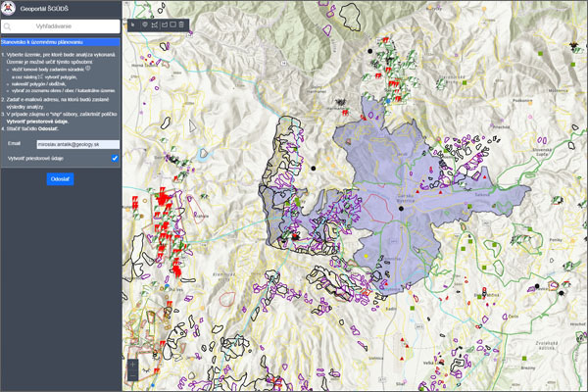This screenshot has width=588, height=392.
Task: Select the rectangle drawing tool beside the trash
Action: [x=171, y=24]
